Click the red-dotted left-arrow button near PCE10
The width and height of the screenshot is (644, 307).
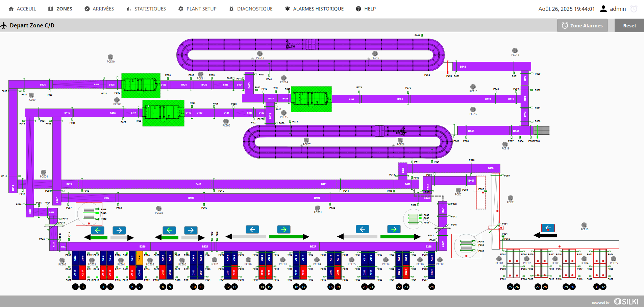click(x=548, y=228)
